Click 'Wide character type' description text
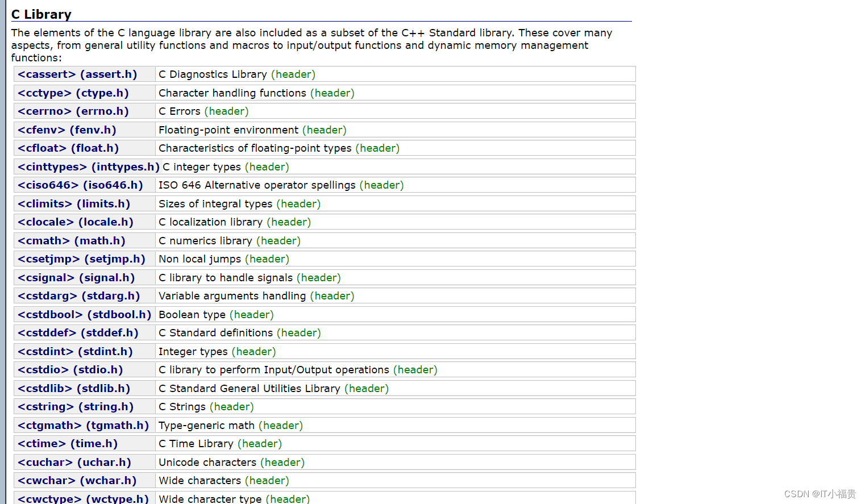Image resolution: width=865 pixels, height=504 pixels. click(x=210, y=499)
